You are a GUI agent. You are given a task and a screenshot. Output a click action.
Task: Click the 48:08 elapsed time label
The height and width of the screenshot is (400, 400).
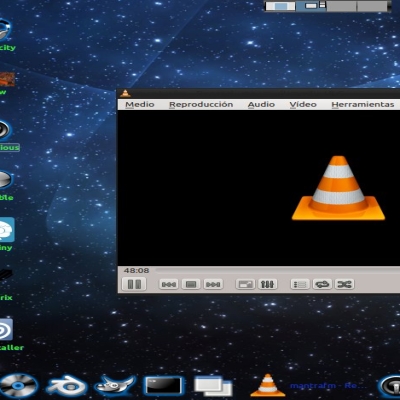click(x=136, y=270)
